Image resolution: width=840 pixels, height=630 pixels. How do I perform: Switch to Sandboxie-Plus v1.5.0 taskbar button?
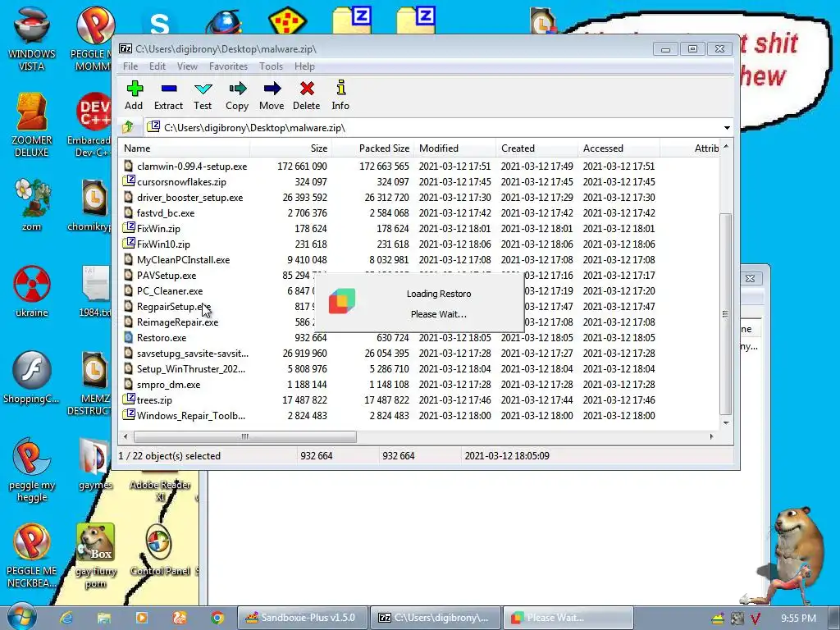tap(303, 618)
